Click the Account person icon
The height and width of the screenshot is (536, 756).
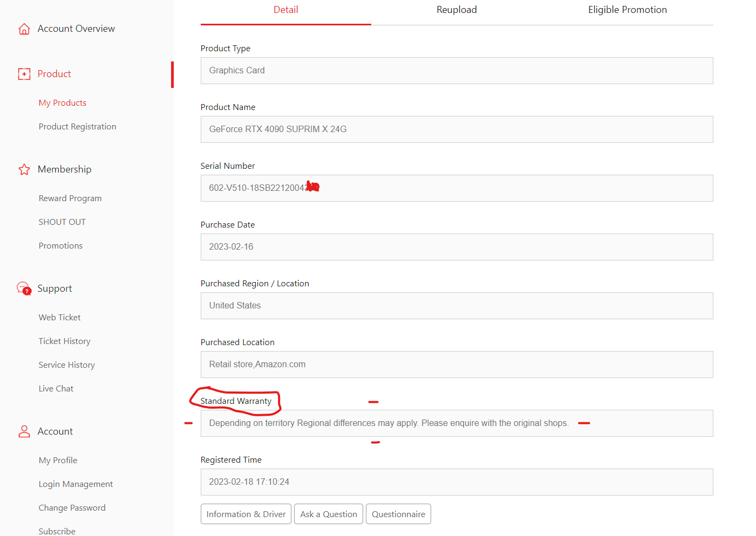point(24,431)
